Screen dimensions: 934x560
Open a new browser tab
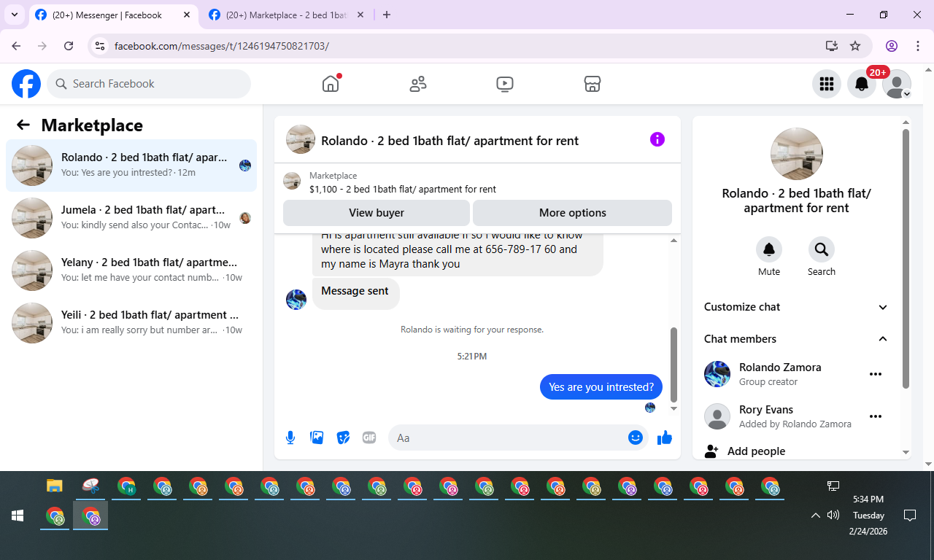(387, 15)
